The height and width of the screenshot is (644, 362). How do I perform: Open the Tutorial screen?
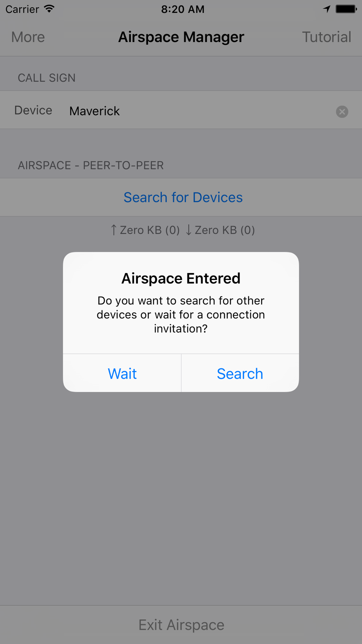[327, 37]
